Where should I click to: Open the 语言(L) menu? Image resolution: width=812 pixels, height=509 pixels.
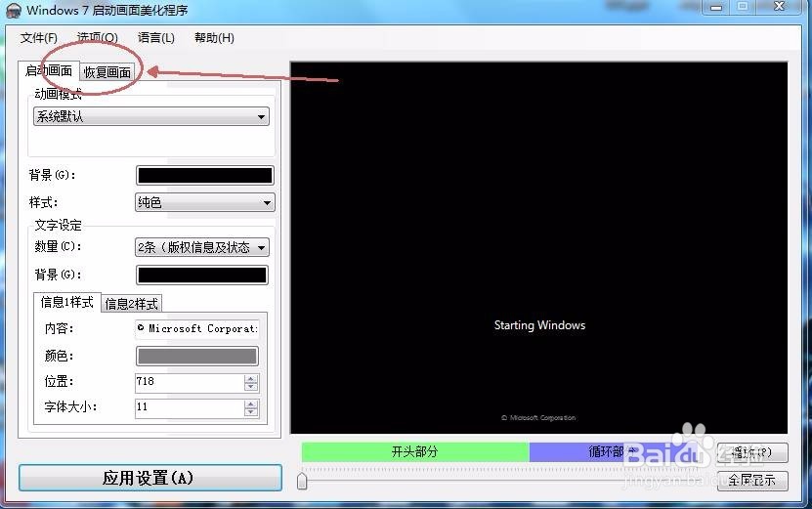point(156,38)
